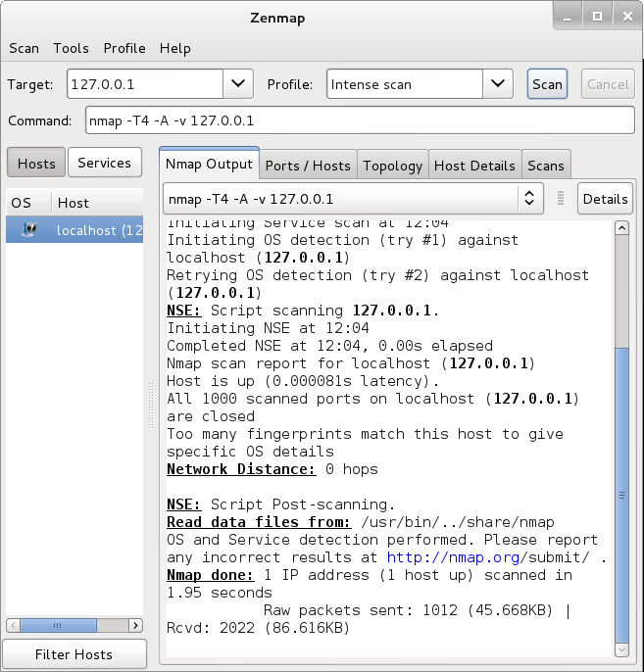Screen dimensions: 644x672
Task: Click the grip handle beside Details
Action: point(561,198)
